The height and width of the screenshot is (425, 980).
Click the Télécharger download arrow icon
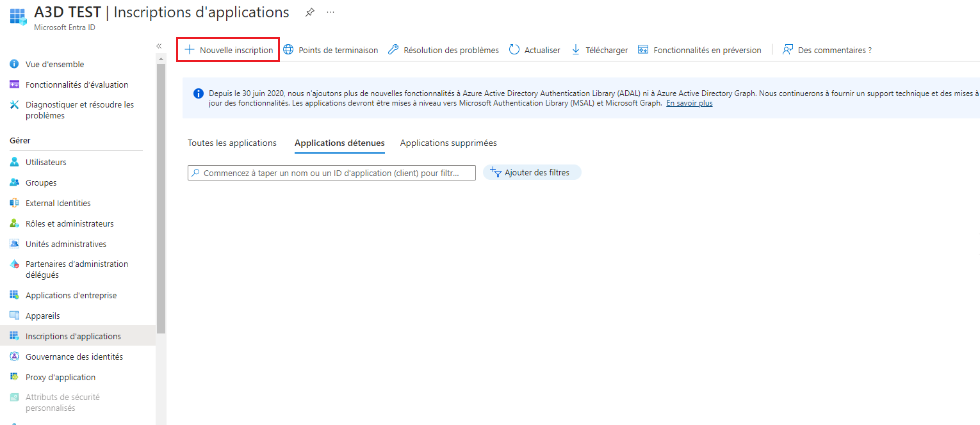click(575, 49)
